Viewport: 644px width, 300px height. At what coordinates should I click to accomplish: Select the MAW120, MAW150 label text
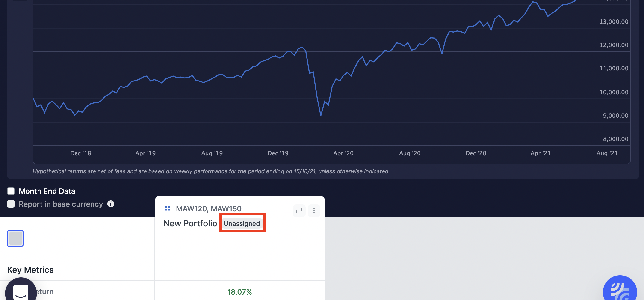(x=209, y=208)
